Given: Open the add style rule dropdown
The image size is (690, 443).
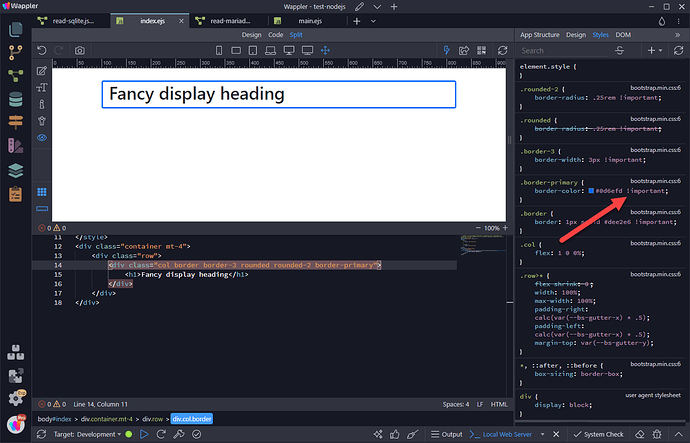Looking at the screenshot, I should (655, 51).
